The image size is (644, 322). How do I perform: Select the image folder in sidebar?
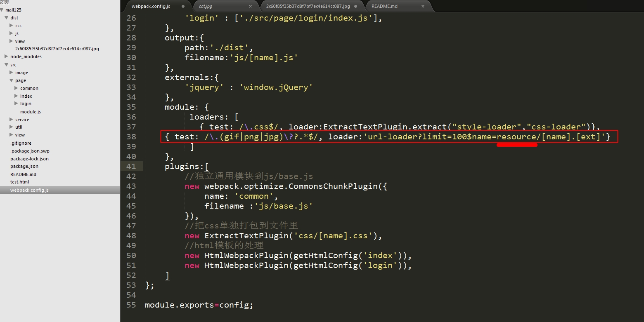point(21,73)
